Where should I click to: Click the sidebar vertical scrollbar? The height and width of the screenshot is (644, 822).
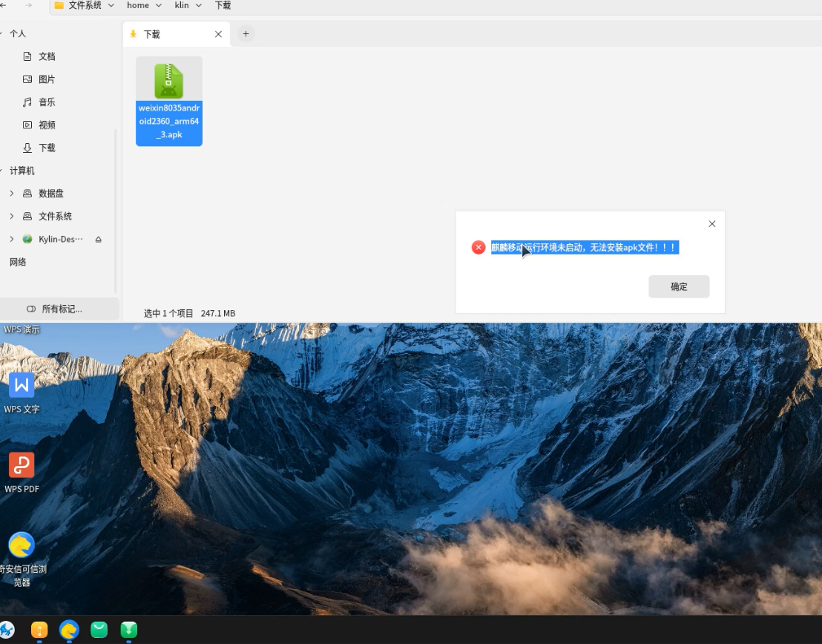click(115, 210)
